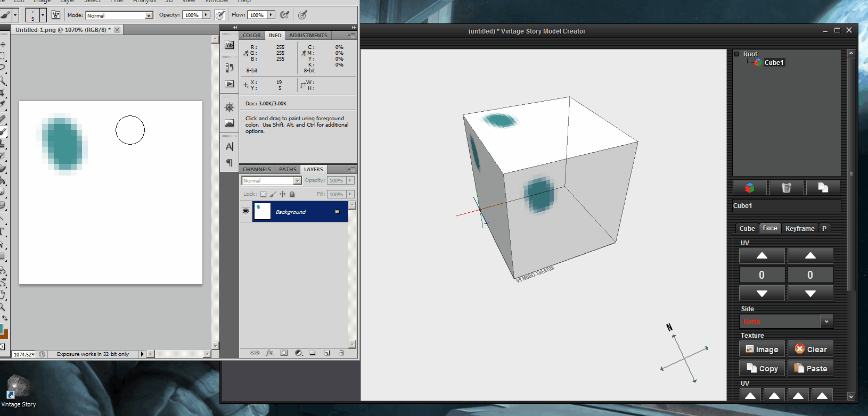Click the foreground teal color swatch
The image size is (868, 416).
tap(1, 328)
